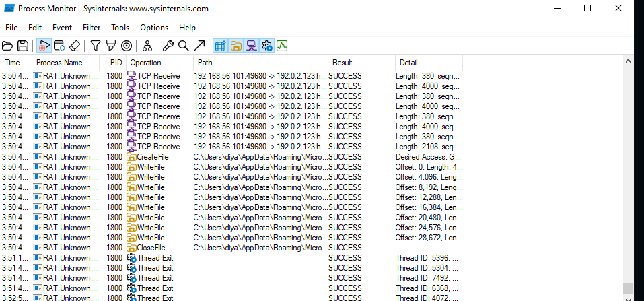The width and height of the screenshot is (644, 301).
Task: Select the CloseFile operation text
Action: tap(151, 248)
